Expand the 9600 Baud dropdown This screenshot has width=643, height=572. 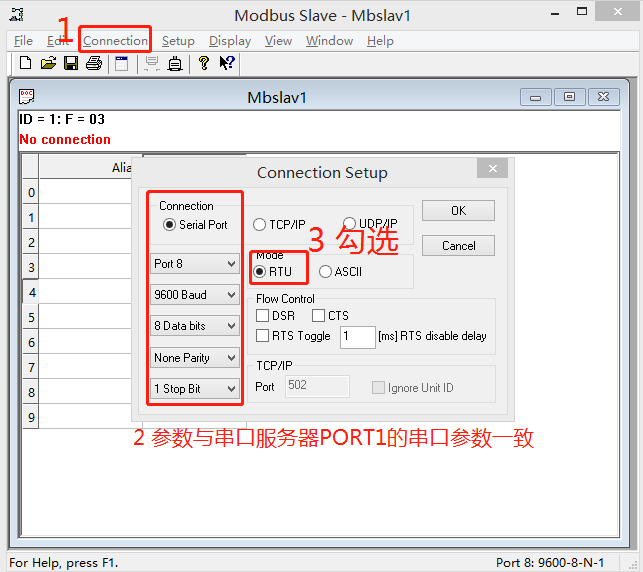click(195, 296)
